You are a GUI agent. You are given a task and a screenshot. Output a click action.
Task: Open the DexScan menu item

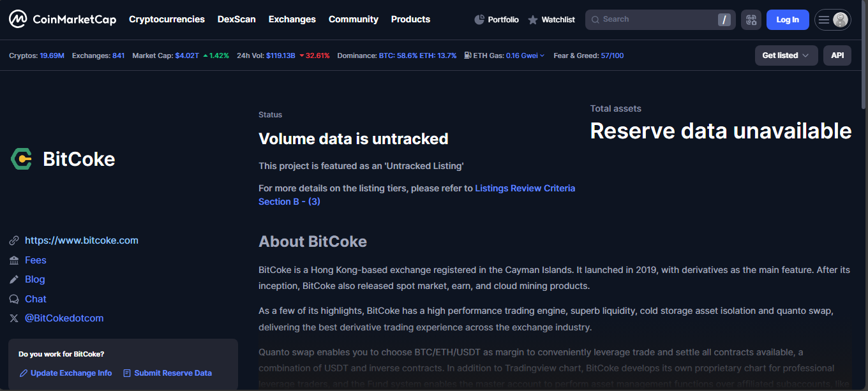tap(236, 19)
